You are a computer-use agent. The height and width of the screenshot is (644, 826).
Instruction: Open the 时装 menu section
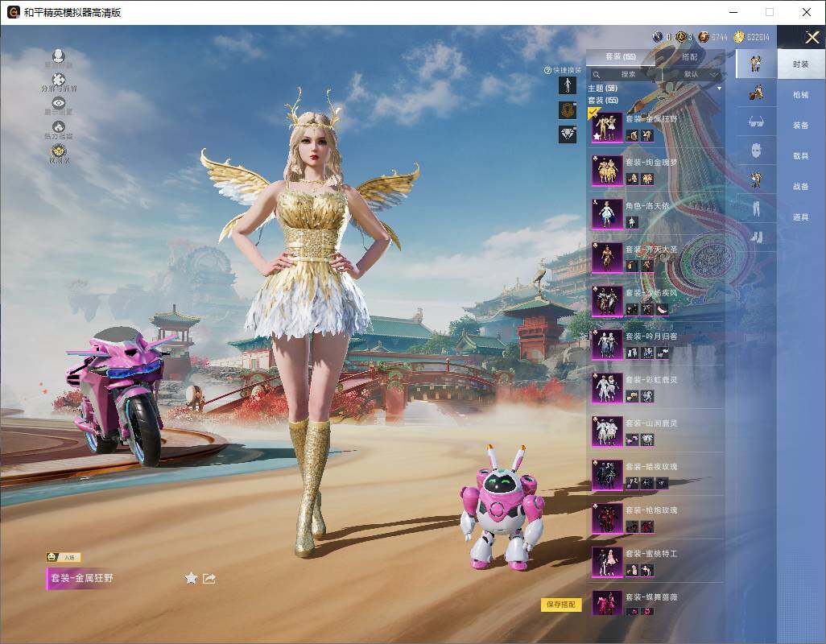(x=801, y=64)
